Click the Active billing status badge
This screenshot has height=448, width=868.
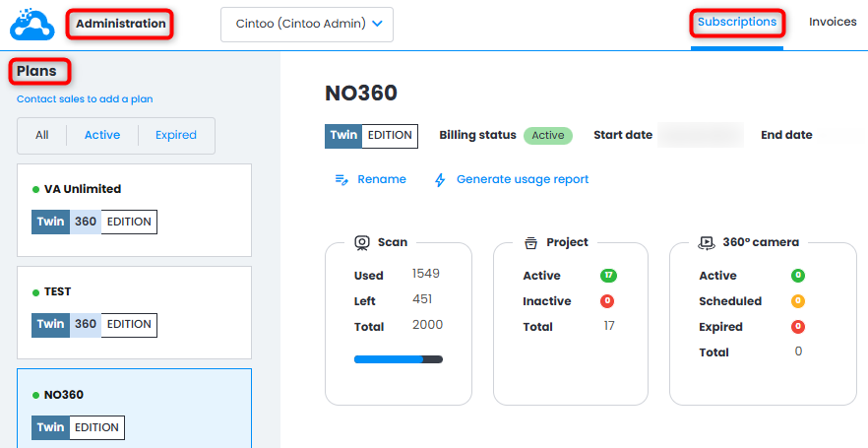548,136
